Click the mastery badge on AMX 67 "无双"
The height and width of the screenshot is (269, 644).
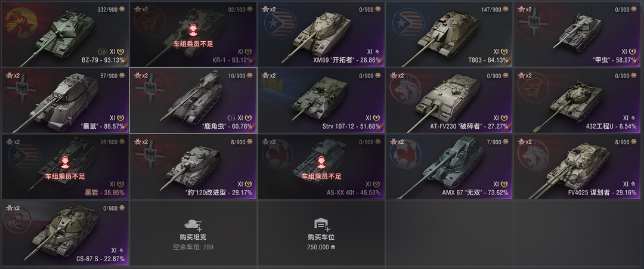(504, 184)
